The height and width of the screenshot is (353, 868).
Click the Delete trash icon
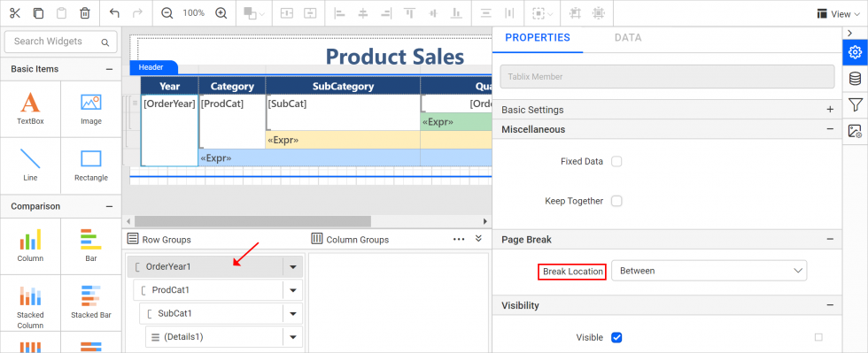pos(85,12)
